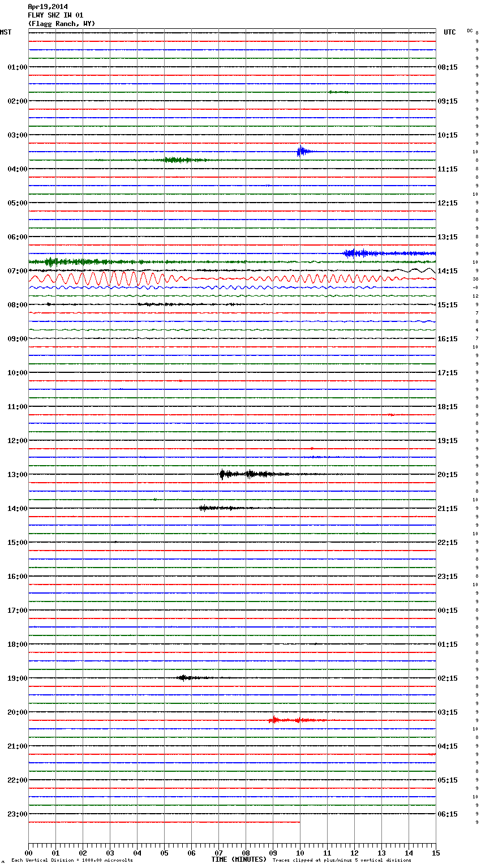Select the 07:00 MST time label

click(17, 271)
